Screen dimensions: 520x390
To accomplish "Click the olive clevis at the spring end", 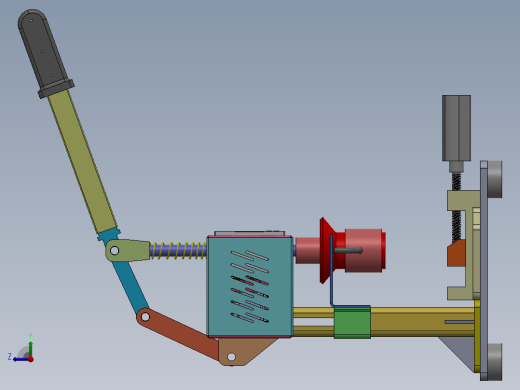I will [x=127, y=250].
